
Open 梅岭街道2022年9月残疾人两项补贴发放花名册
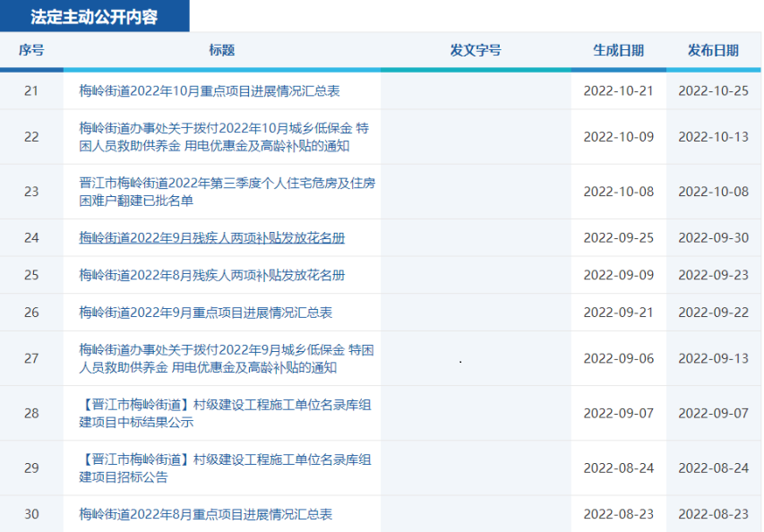point(211,238)
